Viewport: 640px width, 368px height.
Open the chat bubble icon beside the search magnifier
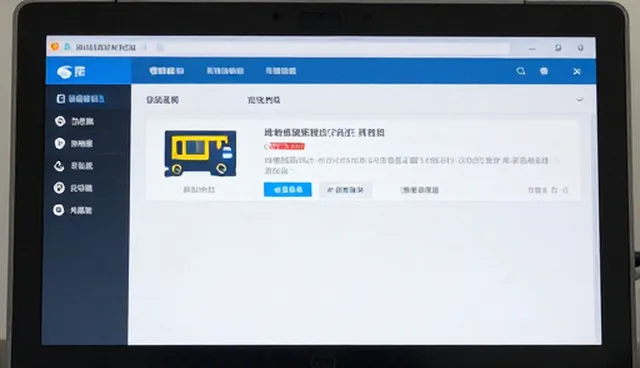pos(544,71)
